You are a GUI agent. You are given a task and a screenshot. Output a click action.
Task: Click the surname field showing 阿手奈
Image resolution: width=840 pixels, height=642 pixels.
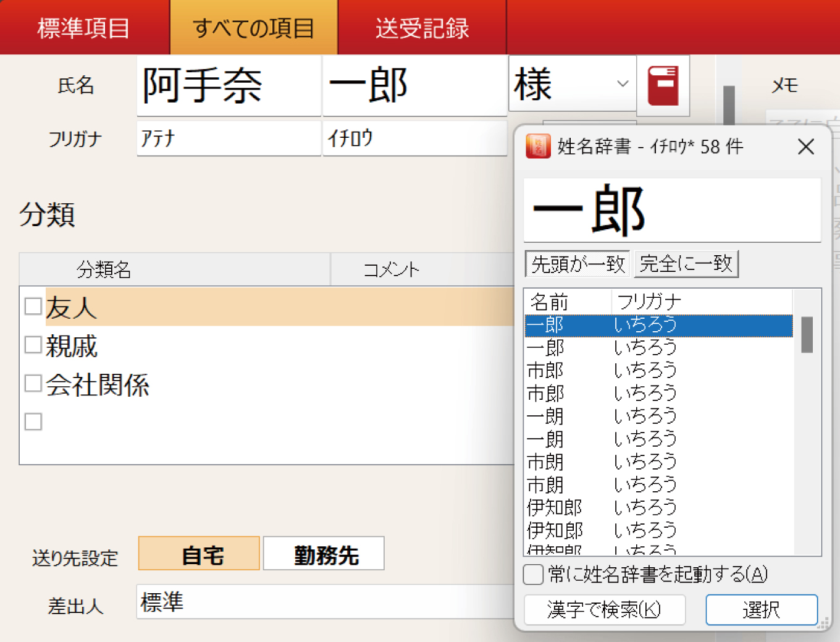pyautogui.click(x=229, y=85)
